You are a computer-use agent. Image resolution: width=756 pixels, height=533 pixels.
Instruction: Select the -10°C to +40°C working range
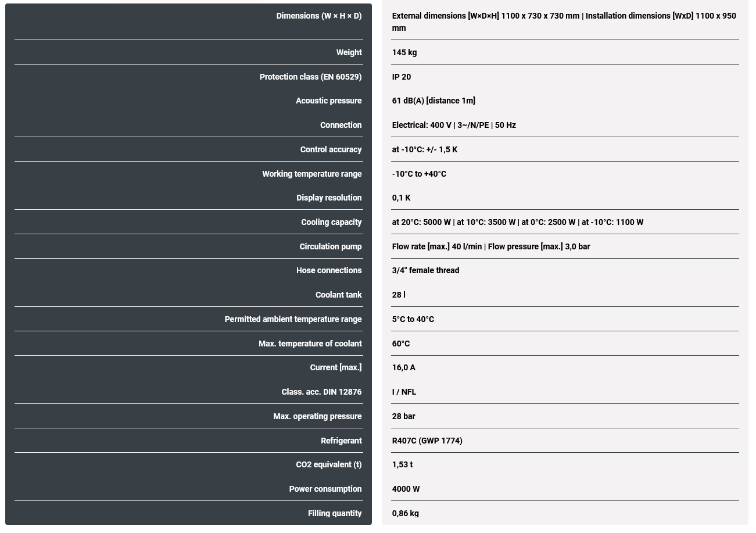coord(419,174)
